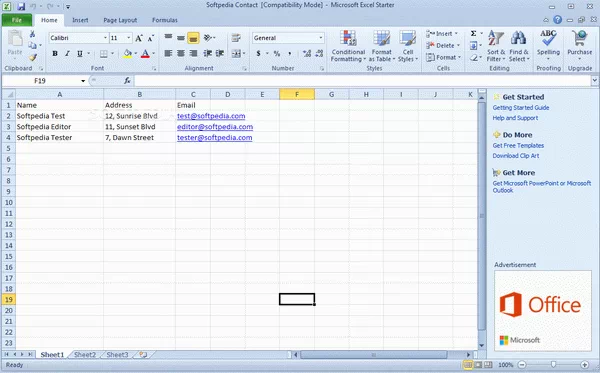Apply Percent Style format
Image resolution: width=600 pixels, height=373 pixels.
277,54
